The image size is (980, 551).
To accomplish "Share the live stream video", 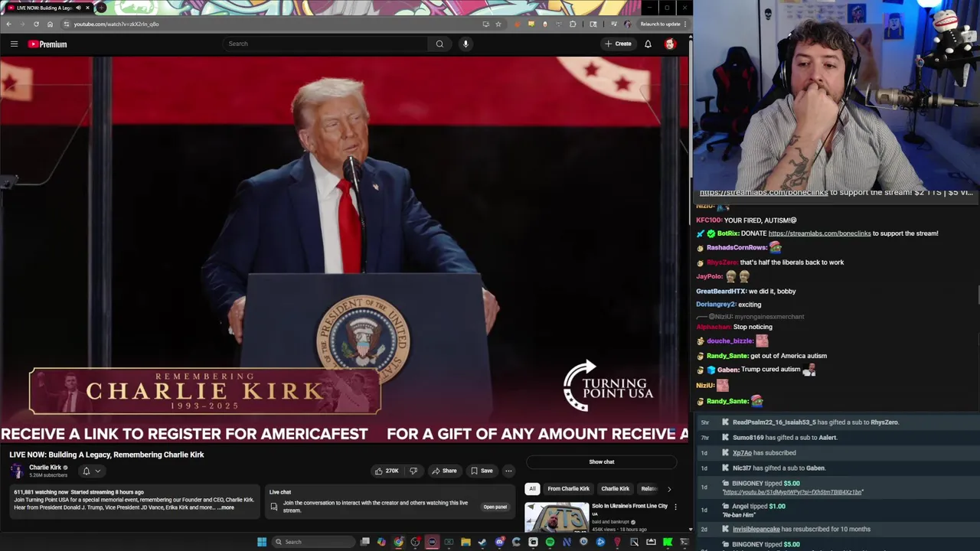I will (444, 471).
